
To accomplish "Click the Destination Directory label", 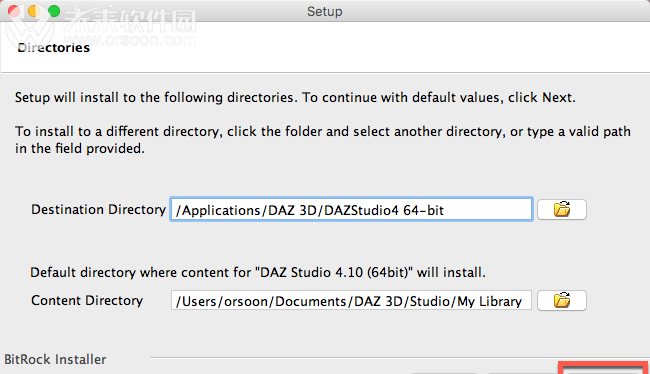I will [98, 209].
